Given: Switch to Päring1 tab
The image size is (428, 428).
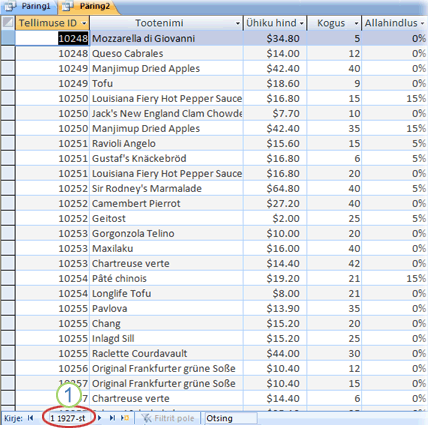Looking at the screenshot, I should (x=29, y=6).
